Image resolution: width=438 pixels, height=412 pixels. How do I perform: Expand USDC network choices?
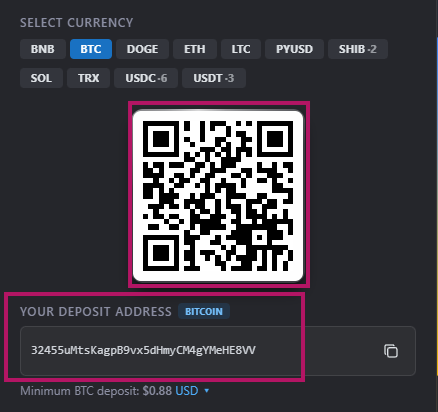click(x=146, y=78)
